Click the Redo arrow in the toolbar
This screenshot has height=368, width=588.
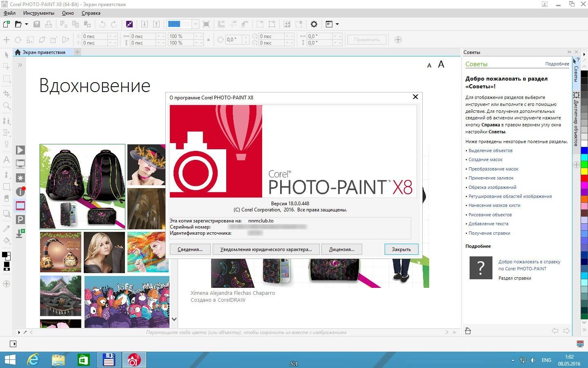tap(114, 24)
